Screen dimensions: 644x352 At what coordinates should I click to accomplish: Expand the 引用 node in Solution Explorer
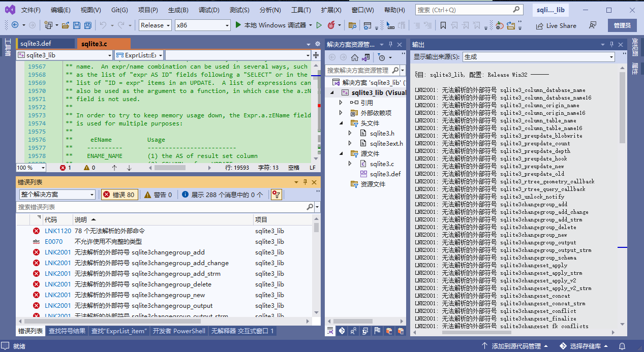342,103
